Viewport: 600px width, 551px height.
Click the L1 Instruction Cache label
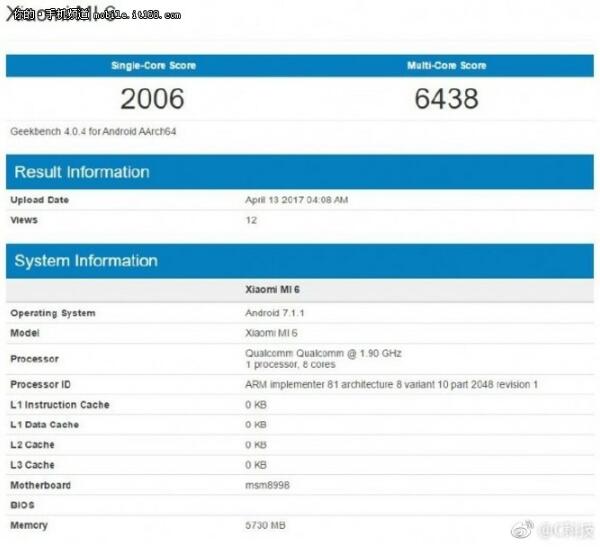60,405
